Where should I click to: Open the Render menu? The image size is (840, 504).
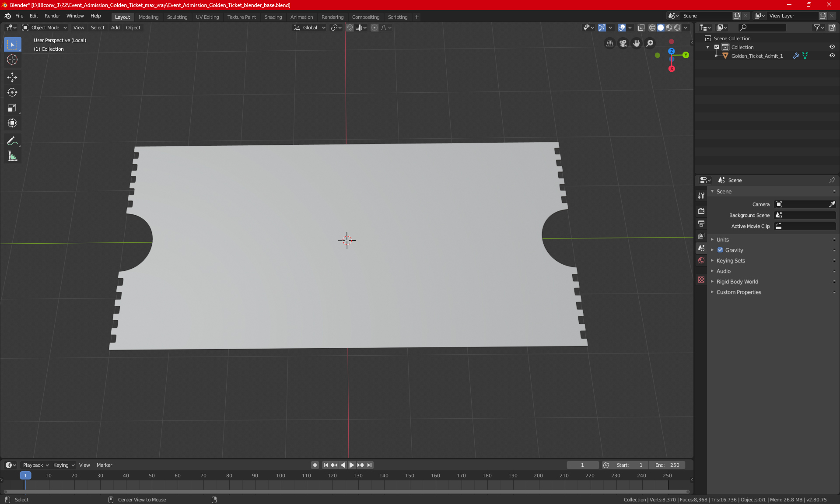[x=52, y=16]
